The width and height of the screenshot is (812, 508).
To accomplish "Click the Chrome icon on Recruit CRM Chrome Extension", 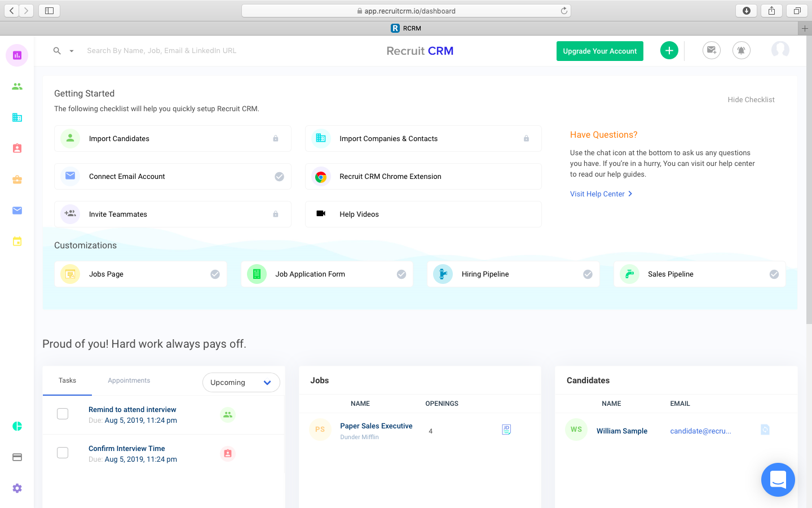I will coord(321,177).
